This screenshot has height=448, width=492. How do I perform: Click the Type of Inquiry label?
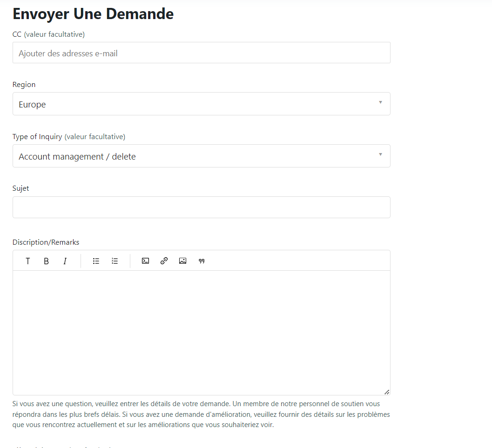click(x=69, y=137)
